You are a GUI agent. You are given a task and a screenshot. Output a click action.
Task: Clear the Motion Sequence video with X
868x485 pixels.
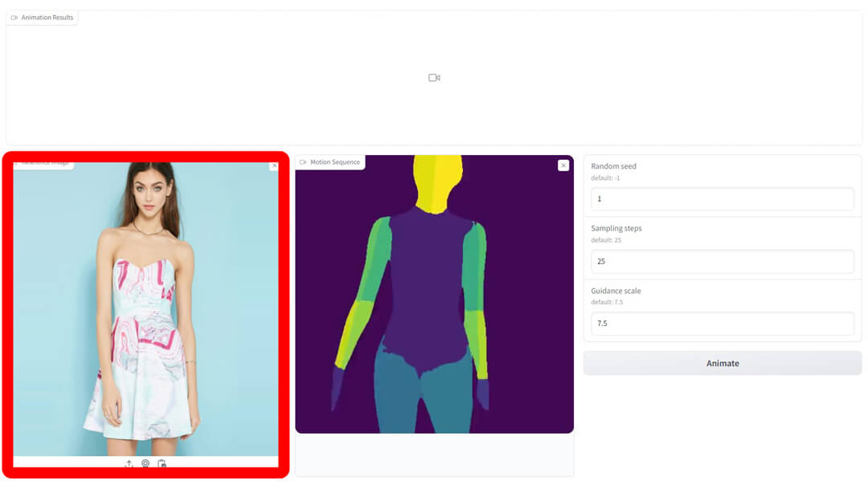(563, 165)
